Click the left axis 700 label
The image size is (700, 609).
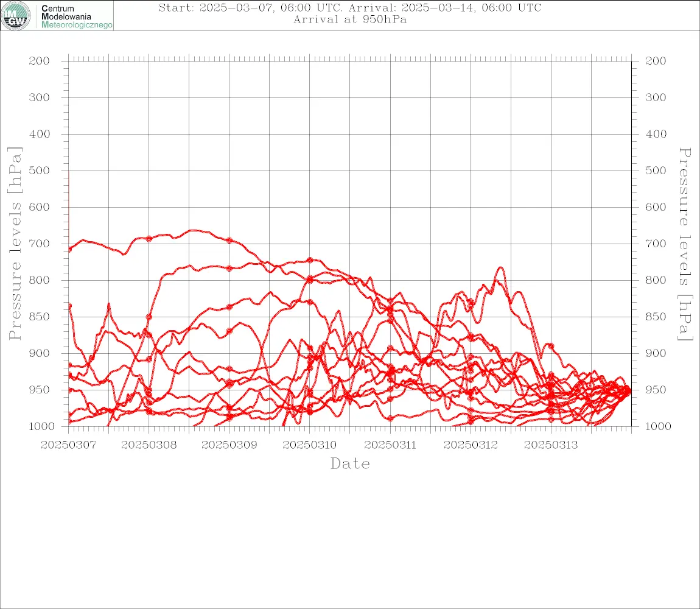click(40, 244)
